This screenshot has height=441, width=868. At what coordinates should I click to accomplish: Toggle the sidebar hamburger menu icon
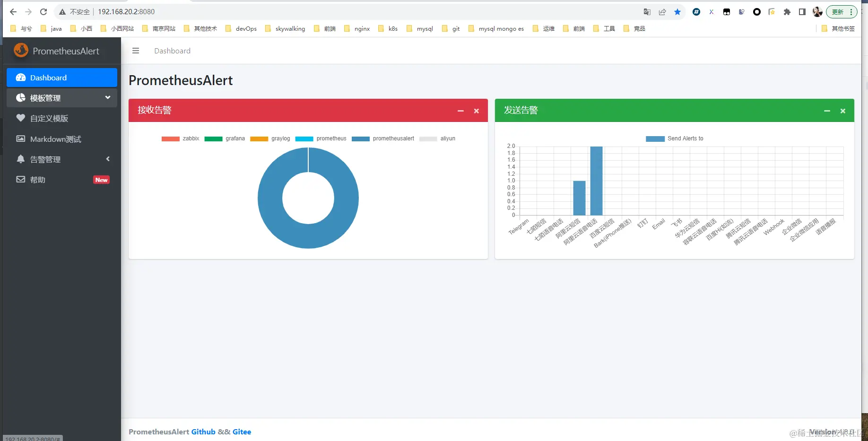pos(136,51)
